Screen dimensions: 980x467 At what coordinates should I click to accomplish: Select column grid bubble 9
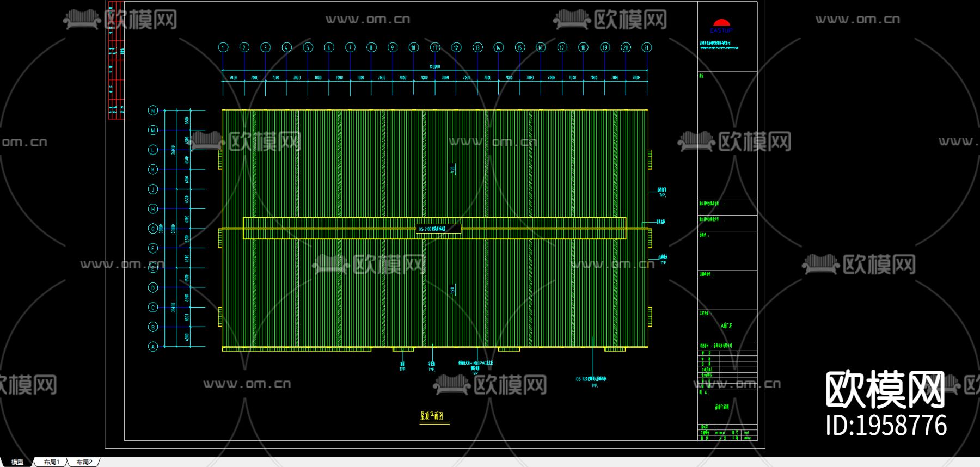click(x=393, y=47)
